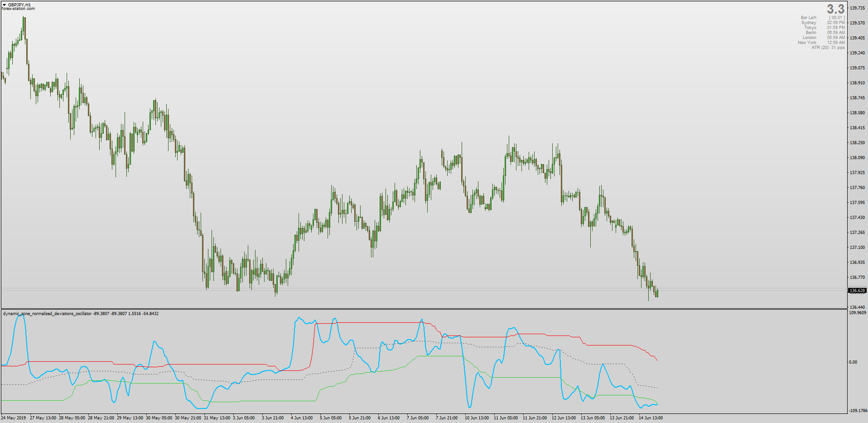Click oscillator scale value 0.00
This screenshot has width=868, height=423.
pyautogui.click(x=853, y=362)
